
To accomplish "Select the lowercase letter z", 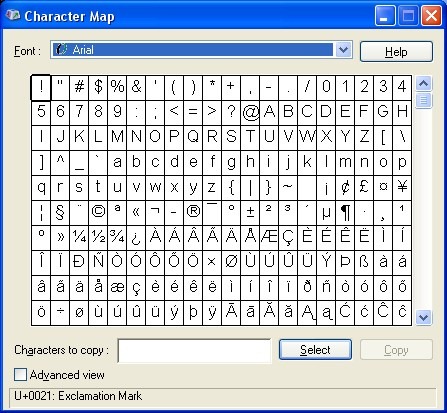I will click(212, 187).
